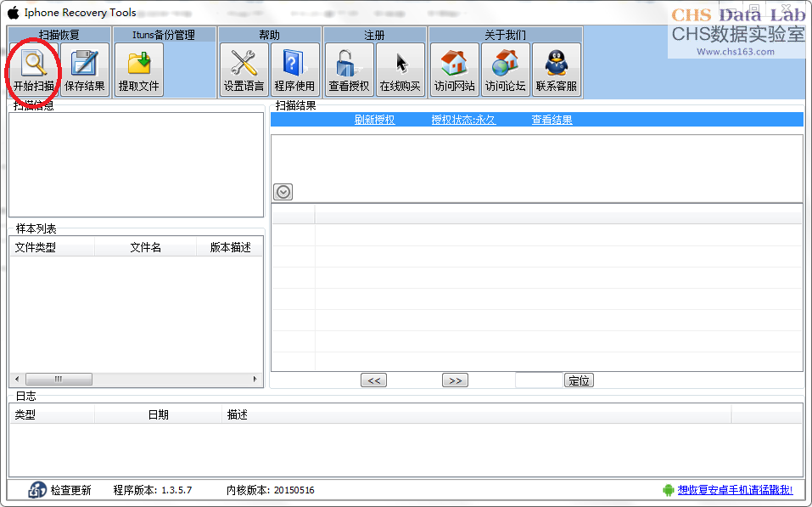Select the 关于我们 about us group header
The height and width of the screenshot is (507, 812).
coord(506,35)
